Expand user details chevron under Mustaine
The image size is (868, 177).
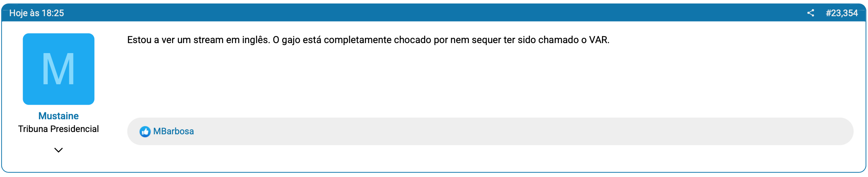click(59, 150)
